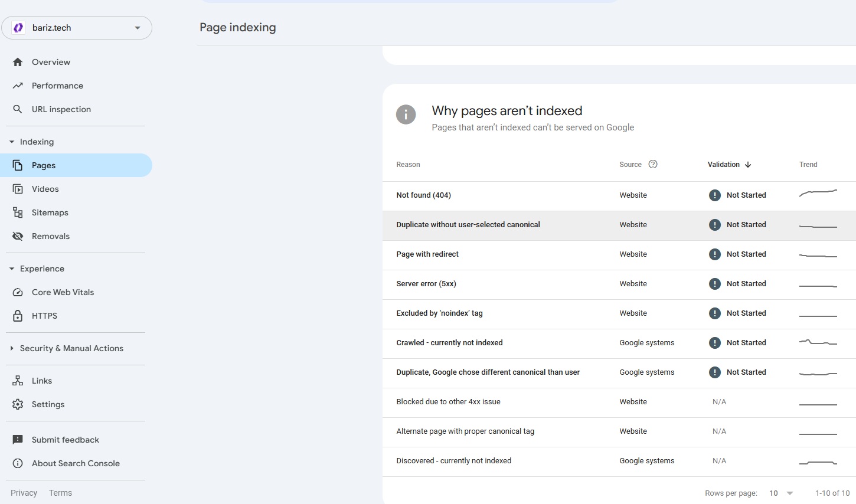Open the Rows per page dropdown
This screenshot has width=856, height=504.
(x=781, y=493)
